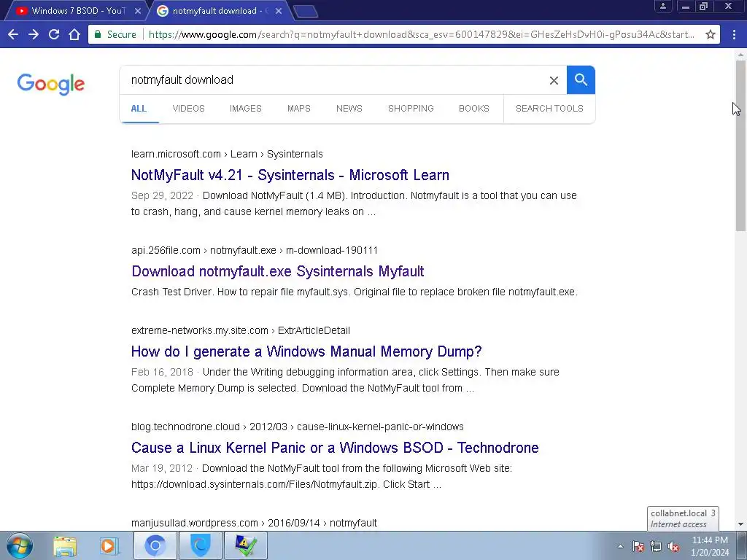
Task: Open Download notmyfault.exe Sysinternals Myfault result
Action: [278, 271]
